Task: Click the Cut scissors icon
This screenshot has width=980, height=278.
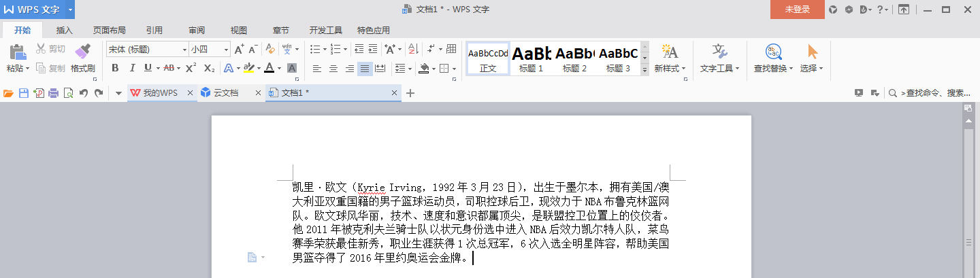Action: [x=41, y=49]
